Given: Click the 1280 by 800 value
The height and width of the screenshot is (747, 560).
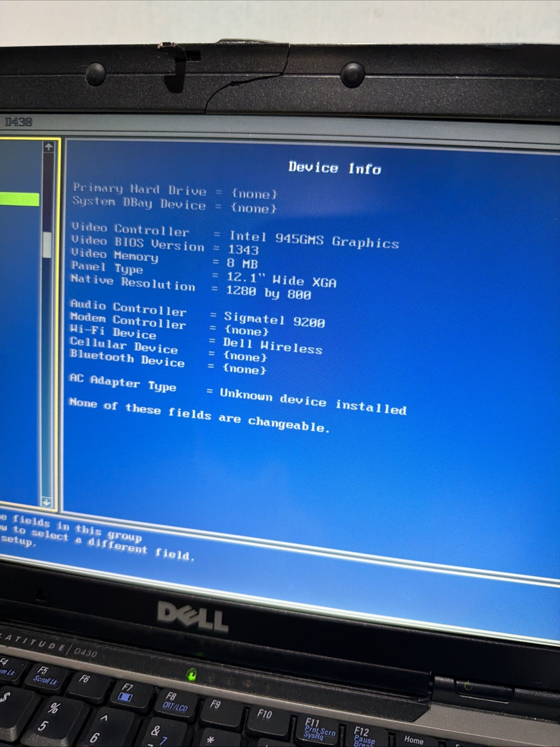Looking at the screenshot, I should (x=269, y=292).
